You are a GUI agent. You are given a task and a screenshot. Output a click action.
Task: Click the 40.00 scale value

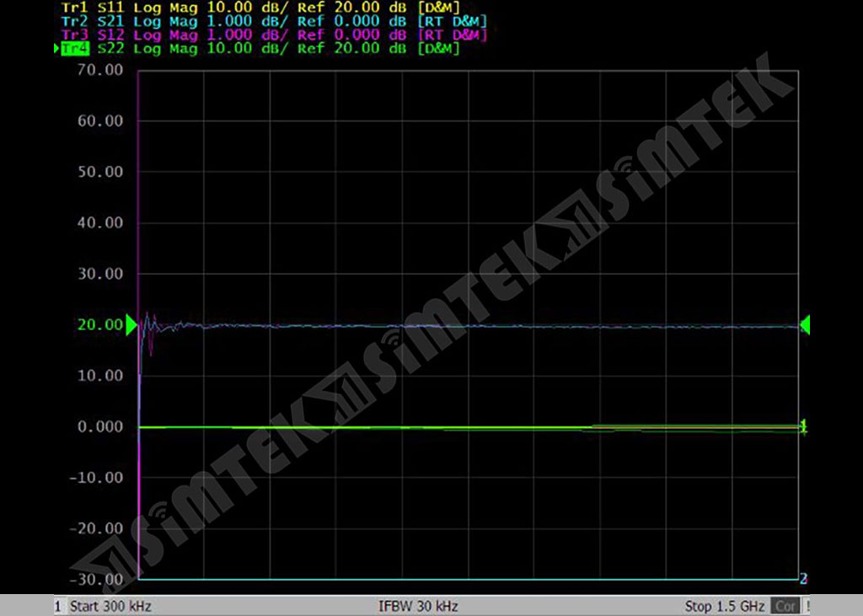tap(100, 222)
